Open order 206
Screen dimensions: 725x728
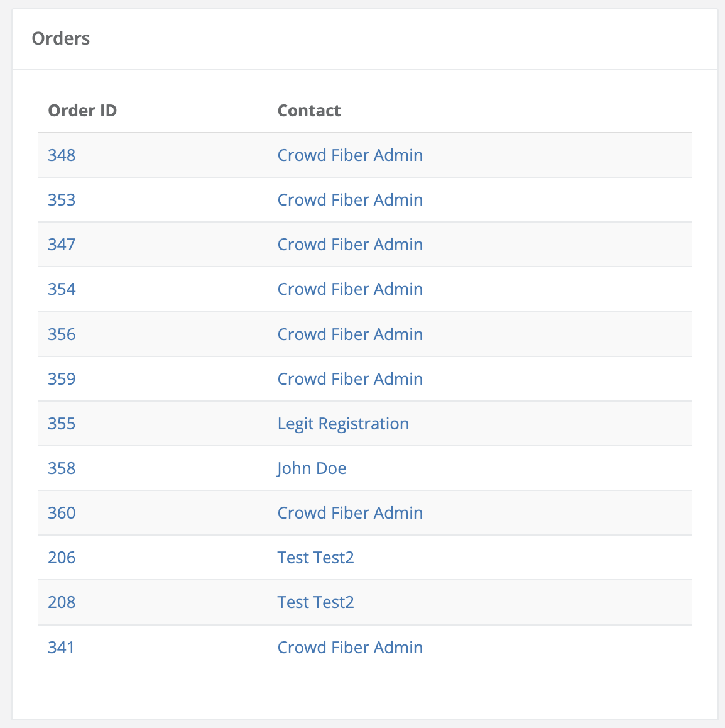pyautogui.click(x=61, y=558)
